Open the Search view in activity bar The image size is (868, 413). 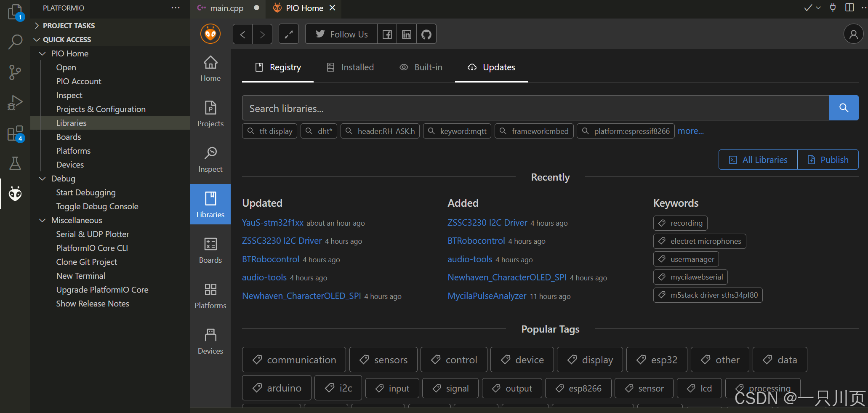point(15,42)
